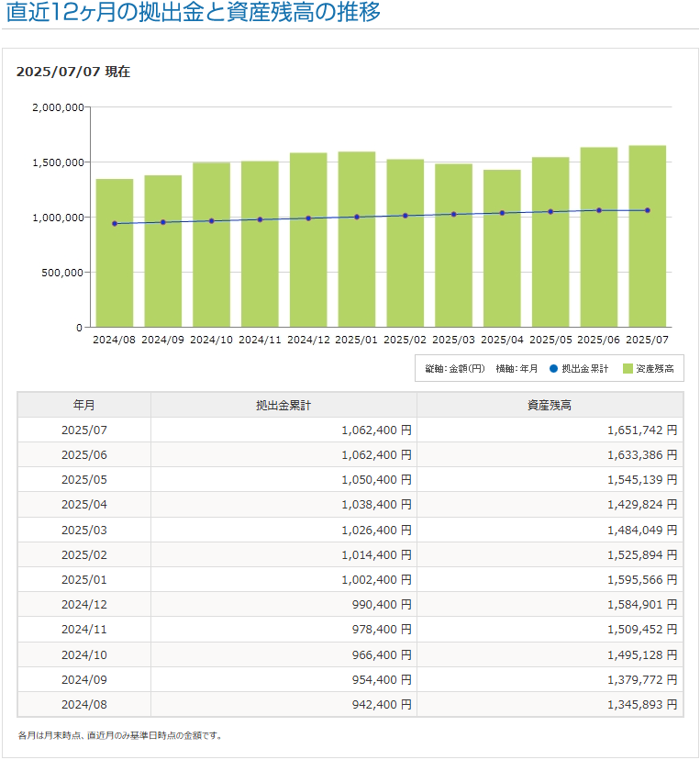This screenshot has height=760, width=700.
Task: Click the contribution value 1,038,400 円
Action: [x=376, y=505]
